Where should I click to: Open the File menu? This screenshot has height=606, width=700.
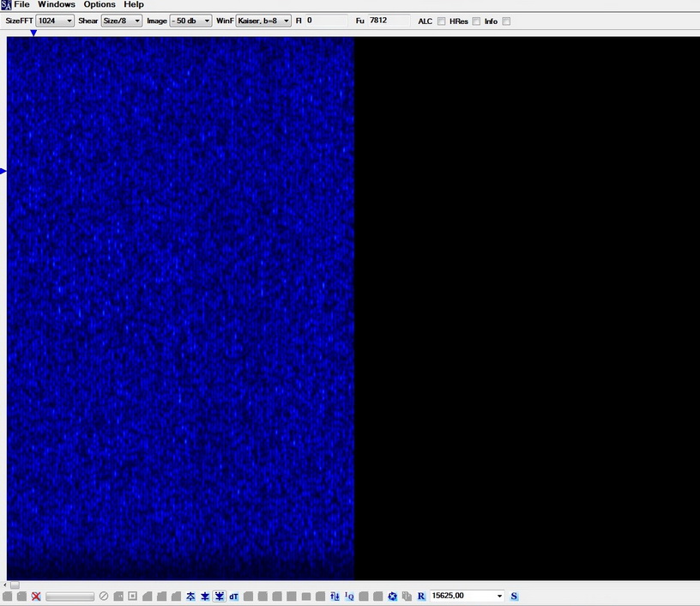tap(21, 4)
